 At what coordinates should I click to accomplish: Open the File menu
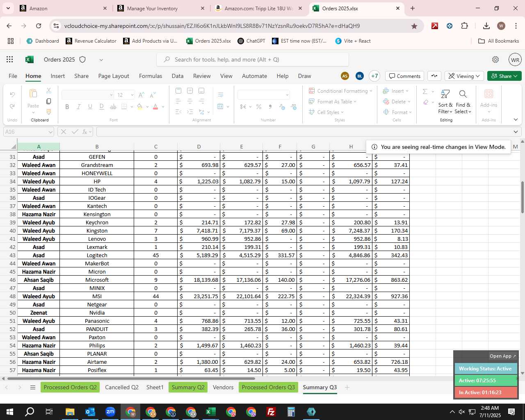pyautogui.click(x=13, y=76)
